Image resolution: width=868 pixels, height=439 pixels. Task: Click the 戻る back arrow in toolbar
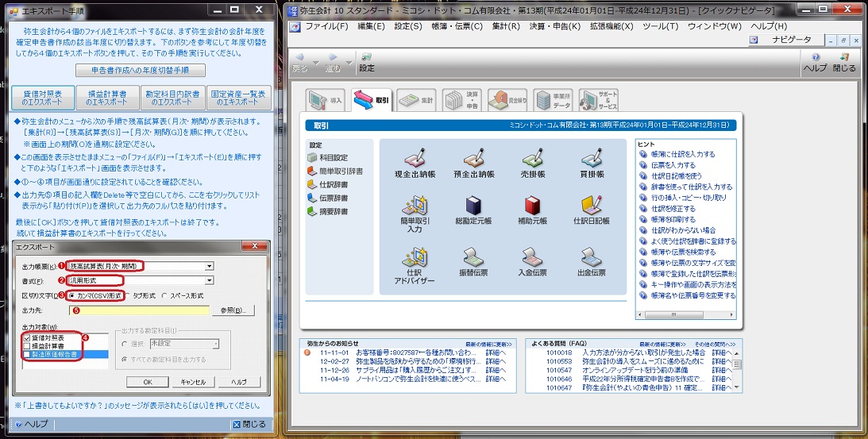click(x=300, y=63)
